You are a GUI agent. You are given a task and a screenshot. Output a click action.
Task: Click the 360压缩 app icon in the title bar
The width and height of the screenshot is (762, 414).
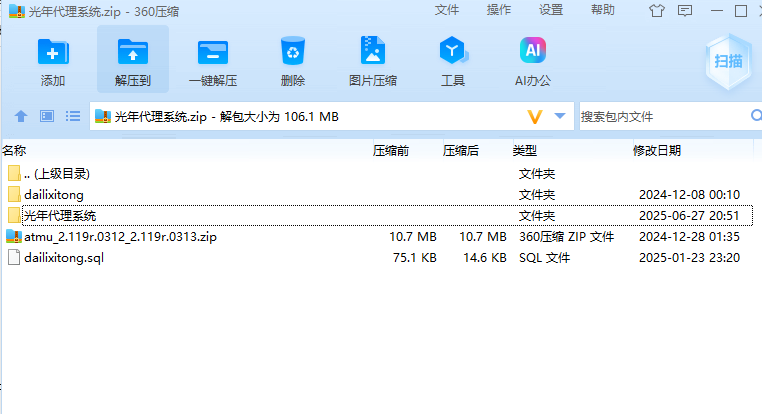(x=17, y=11)
